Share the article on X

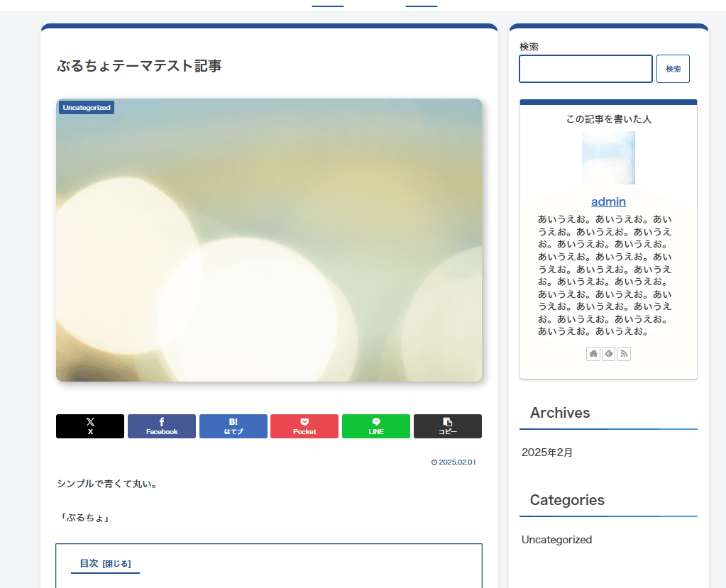tap(90, 426)
